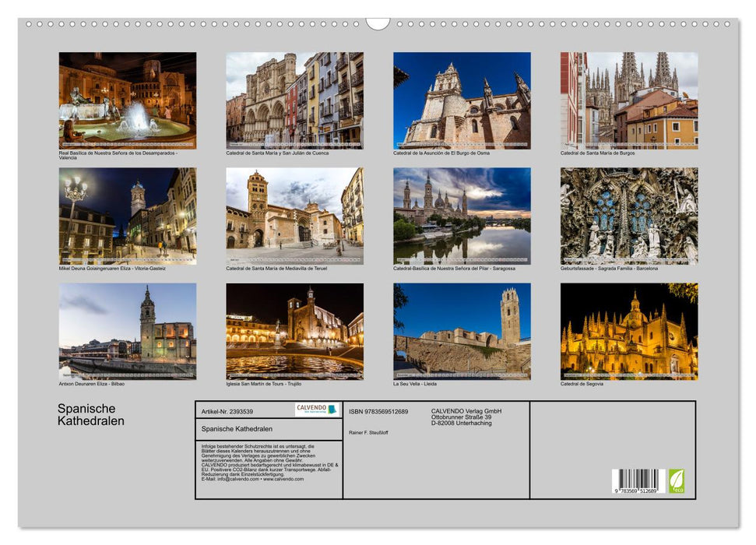This screenshot has width=756, height=545.
Task: Select the La Seu Vella Lleida photo
Action: pyautogui.click(x=462, y=332)
